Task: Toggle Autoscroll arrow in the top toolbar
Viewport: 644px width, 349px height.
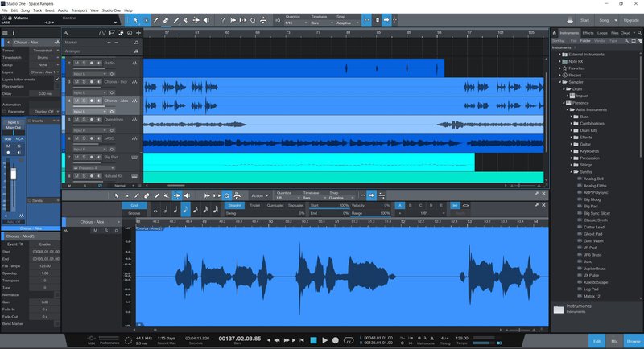Action: coord(386,20)
